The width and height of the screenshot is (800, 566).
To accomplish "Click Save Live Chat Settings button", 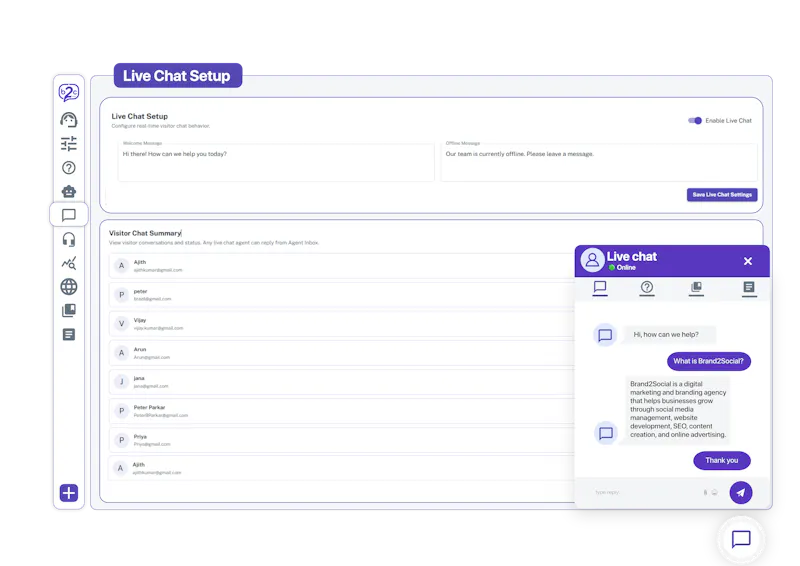I will click(x=722, y=194).
